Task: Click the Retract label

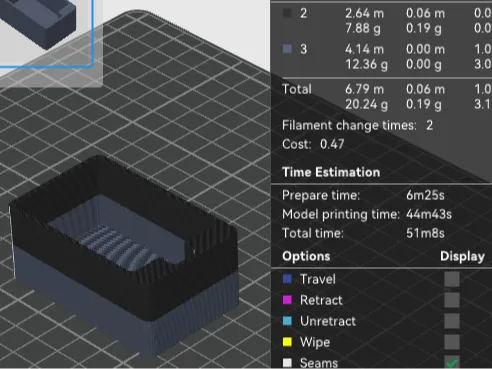Action: coord(321,300)
